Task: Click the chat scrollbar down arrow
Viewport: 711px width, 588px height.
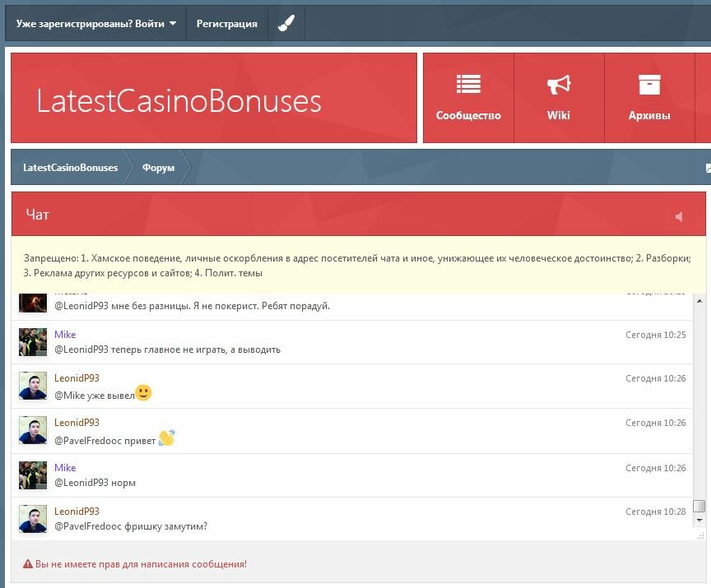Action: coord(699,521)
